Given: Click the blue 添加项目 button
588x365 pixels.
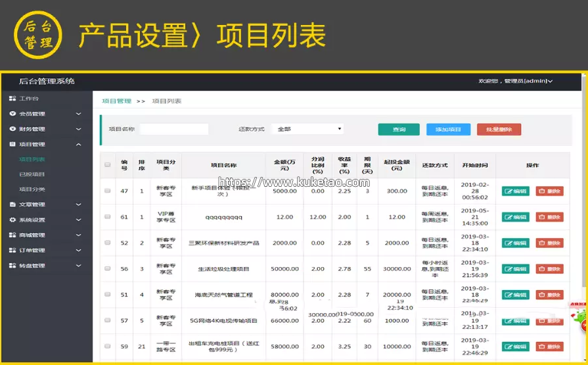Looking at the screenshot, I should click(448, 130).
